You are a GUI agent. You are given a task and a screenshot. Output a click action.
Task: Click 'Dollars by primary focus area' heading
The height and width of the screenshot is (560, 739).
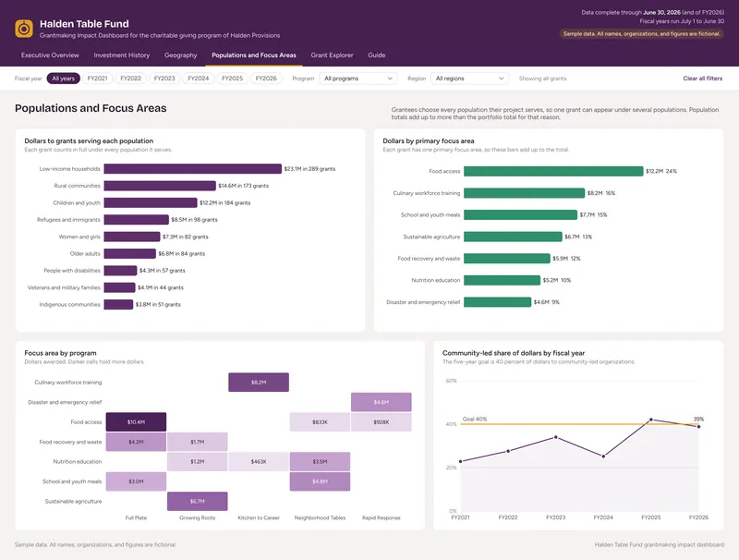[429, 141]
